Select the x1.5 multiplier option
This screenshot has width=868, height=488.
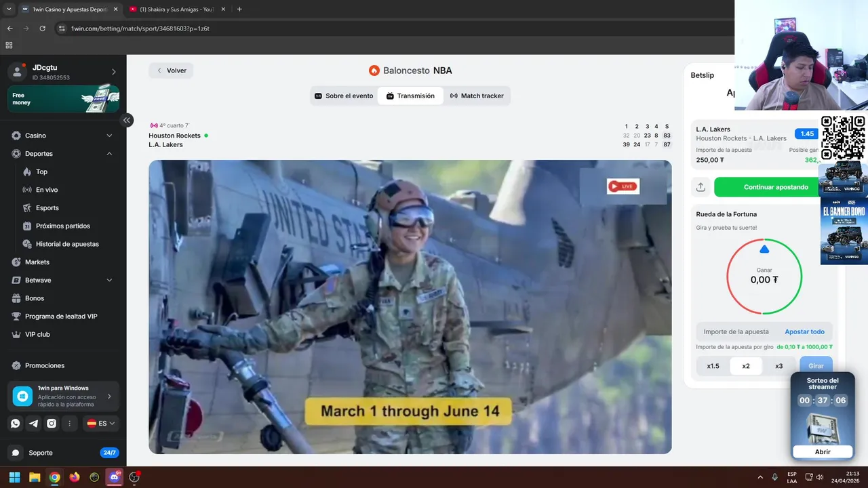point(713,366)
